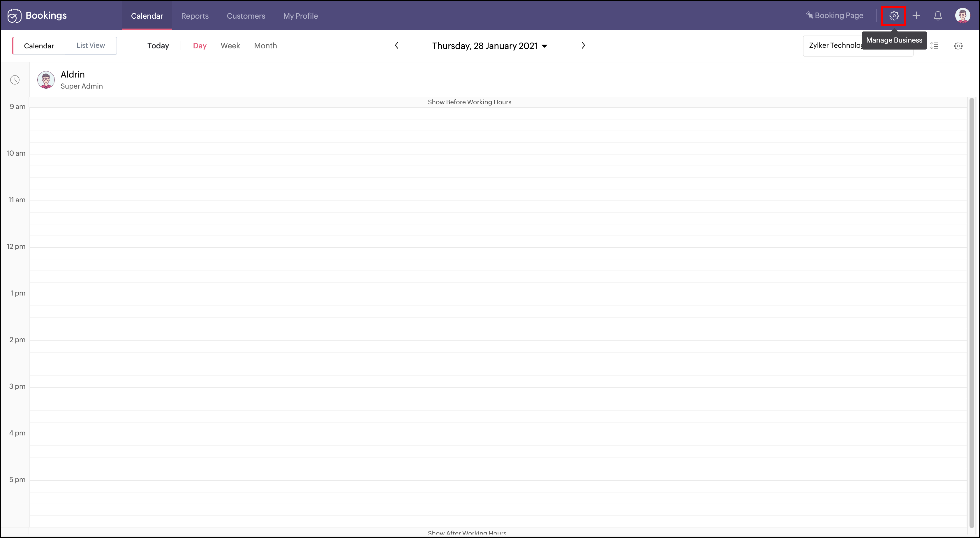Click the plus icon to create new booking

[916, 16]
